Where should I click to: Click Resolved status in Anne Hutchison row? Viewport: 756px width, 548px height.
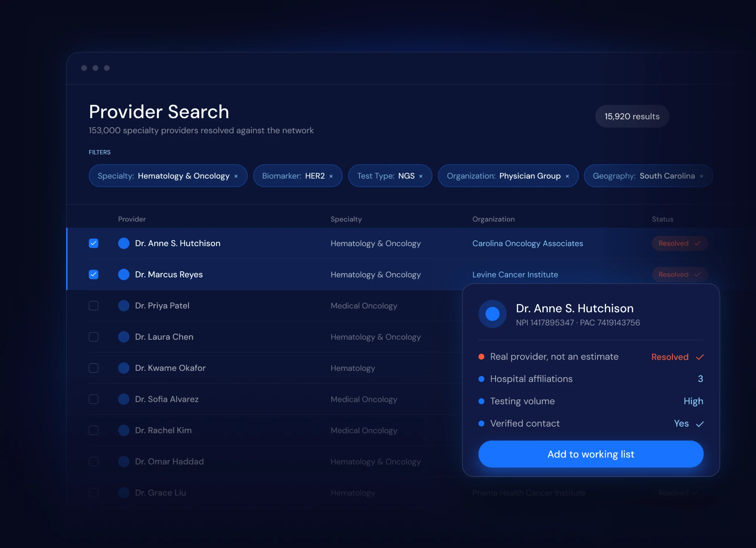click(680, 243)
